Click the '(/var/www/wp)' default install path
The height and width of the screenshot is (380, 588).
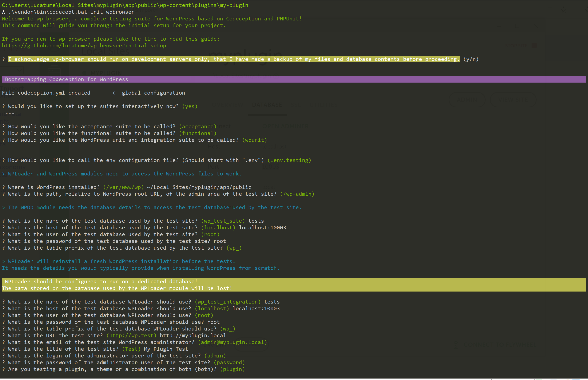(x=123, y=187)
